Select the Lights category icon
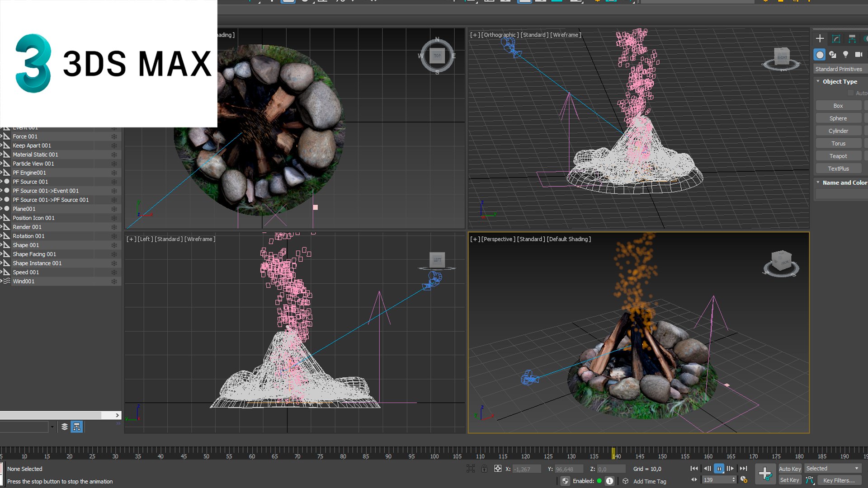Image resolution: width=868 pixels, height=488 pixels. click(x=845, y=55)
